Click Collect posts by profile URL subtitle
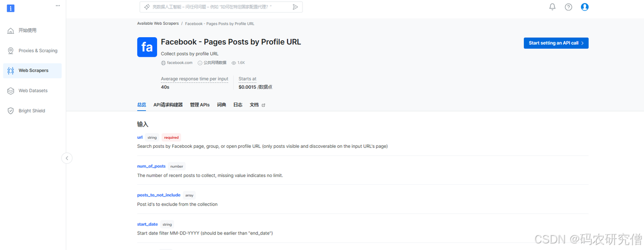 tap(190, 54)
